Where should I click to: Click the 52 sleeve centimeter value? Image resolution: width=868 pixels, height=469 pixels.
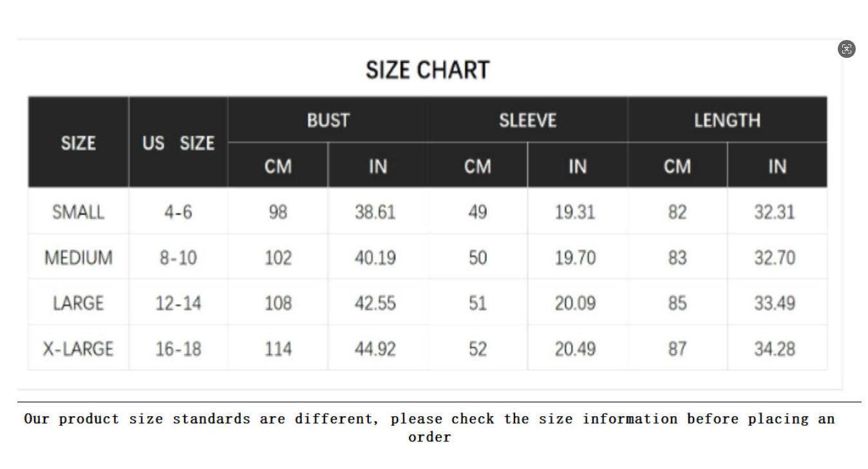click(477, 349)
